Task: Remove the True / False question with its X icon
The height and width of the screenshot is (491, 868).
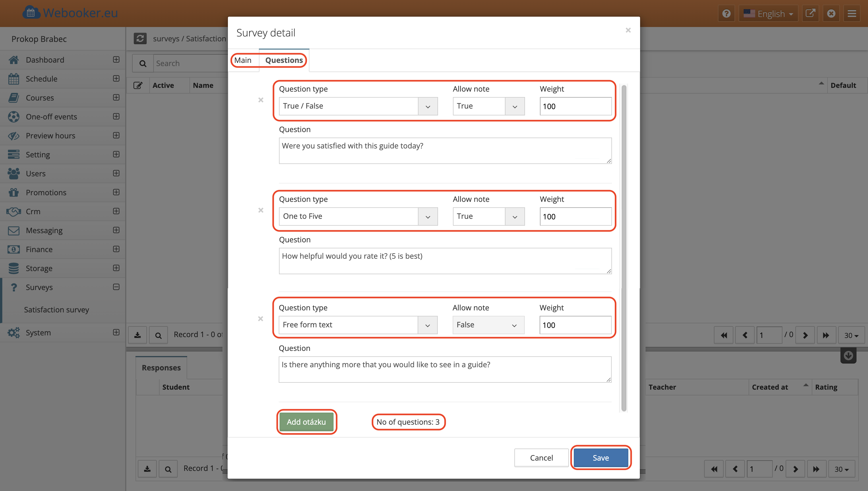Action: point(261,100)
